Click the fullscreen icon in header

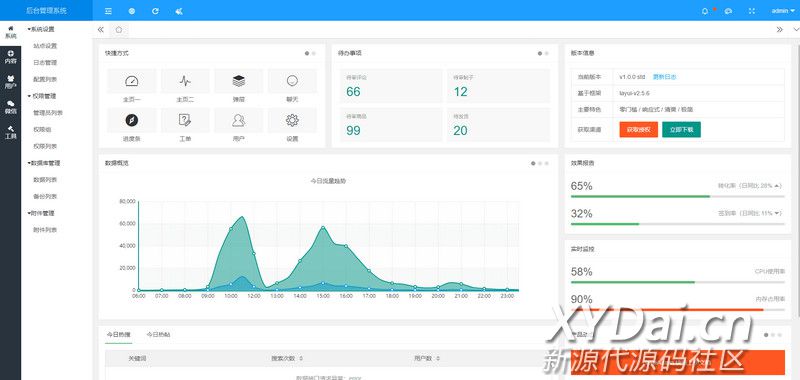coord(752,11)
